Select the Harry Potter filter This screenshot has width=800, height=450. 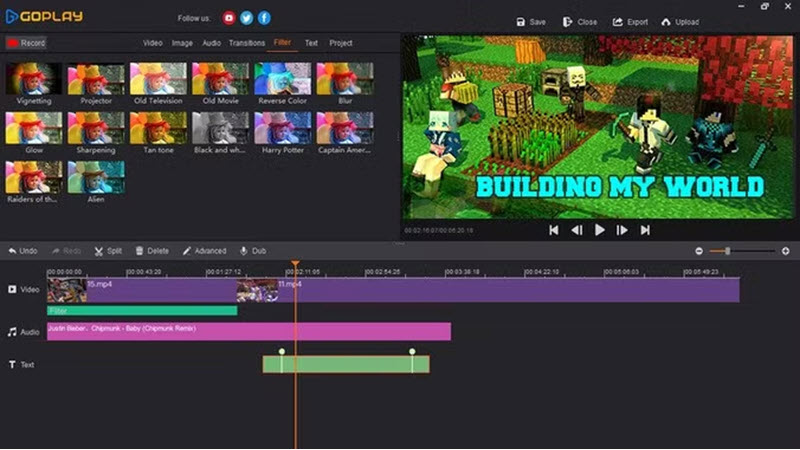(283, 128)
